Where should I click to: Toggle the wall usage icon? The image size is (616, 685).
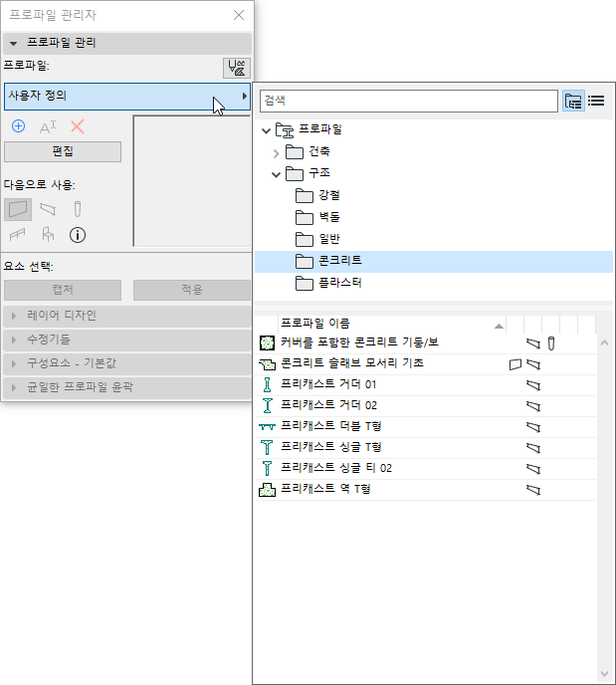[x=18, y=209]
